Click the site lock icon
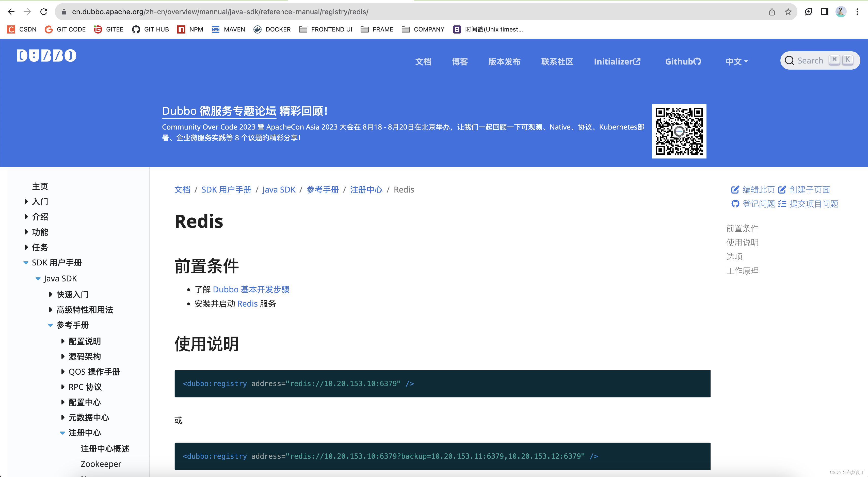The image size is (868, 477). point(64,12)
